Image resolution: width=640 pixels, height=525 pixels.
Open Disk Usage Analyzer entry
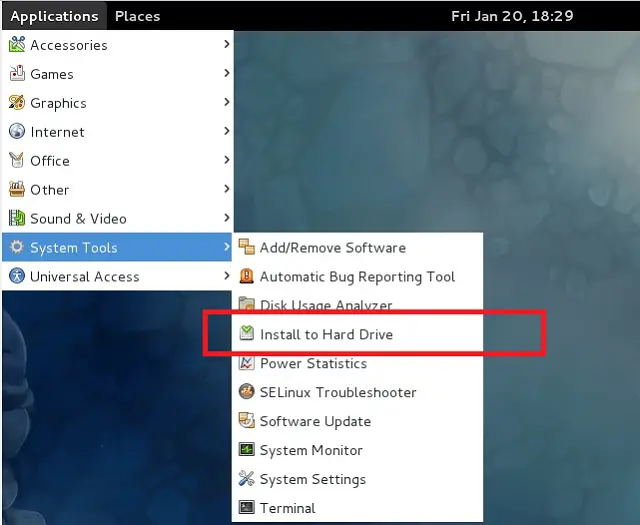coord(357,303)
